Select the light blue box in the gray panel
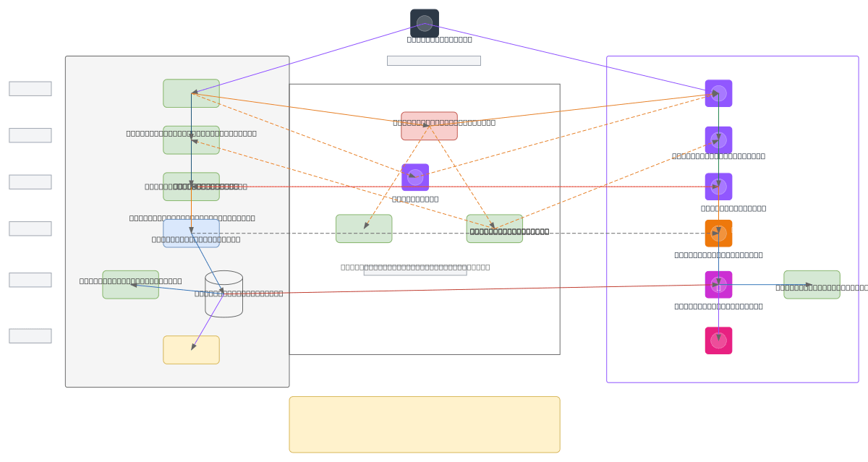The width and height of the screenshot is (868, 462). pos(191,234)
